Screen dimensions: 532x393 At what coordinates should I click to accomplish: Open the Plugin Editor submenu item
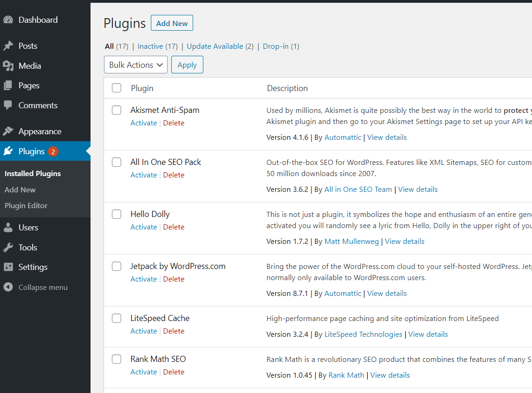click(x=26, y=206)
